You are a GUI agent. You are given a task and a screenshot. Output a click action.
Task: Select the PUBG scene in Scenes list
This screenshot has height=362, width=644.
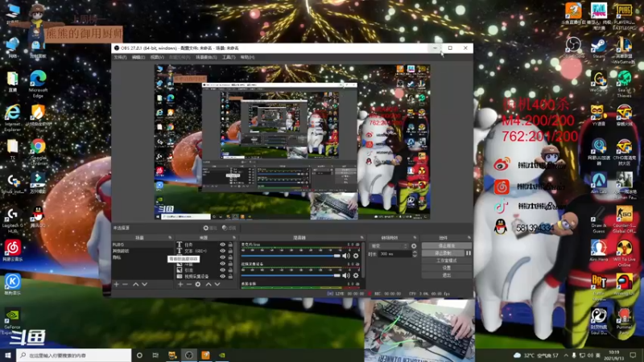point(142,245)
